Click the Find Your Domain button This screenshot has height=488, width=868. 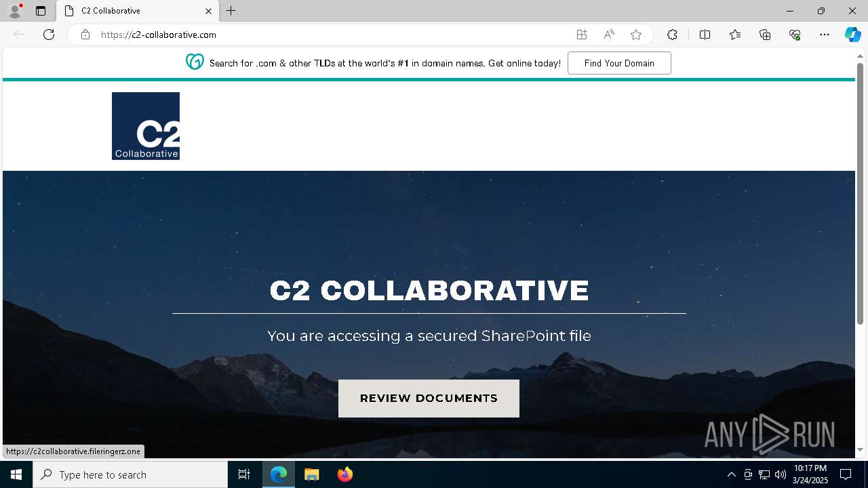click(x=619, y=63)
